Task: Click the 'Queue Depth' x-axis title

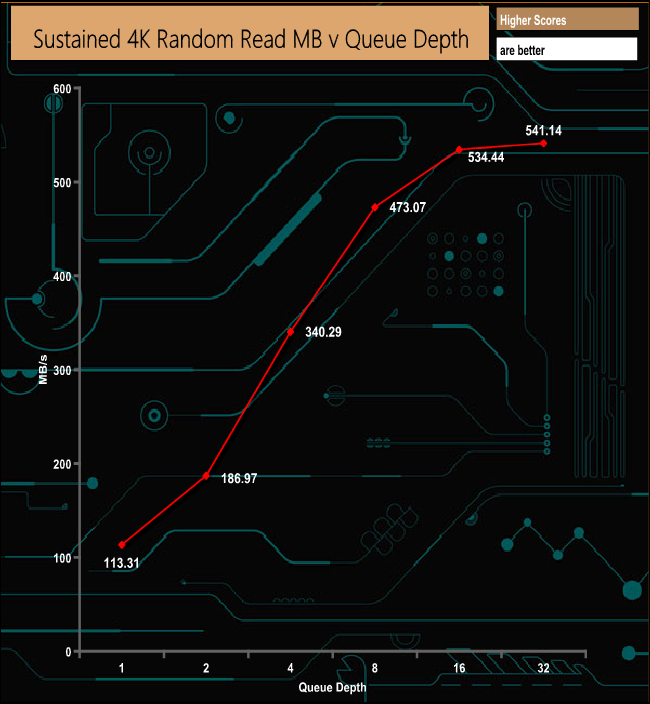Action: click(332, 687)
